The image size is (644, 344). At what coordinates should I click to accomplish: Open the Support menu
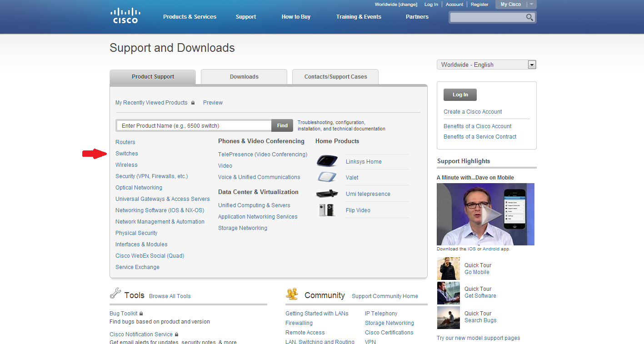tap(246, 17)
